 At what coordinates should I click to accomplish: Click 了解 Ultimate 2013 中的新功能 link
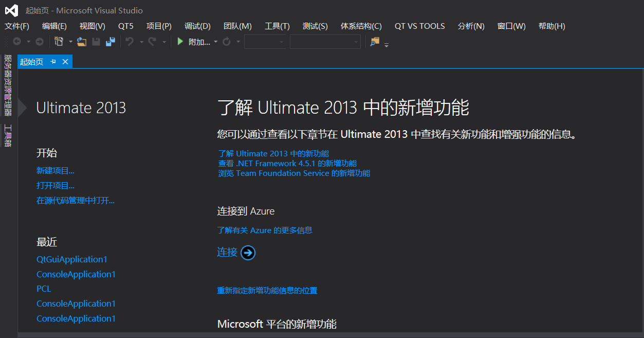273,153
